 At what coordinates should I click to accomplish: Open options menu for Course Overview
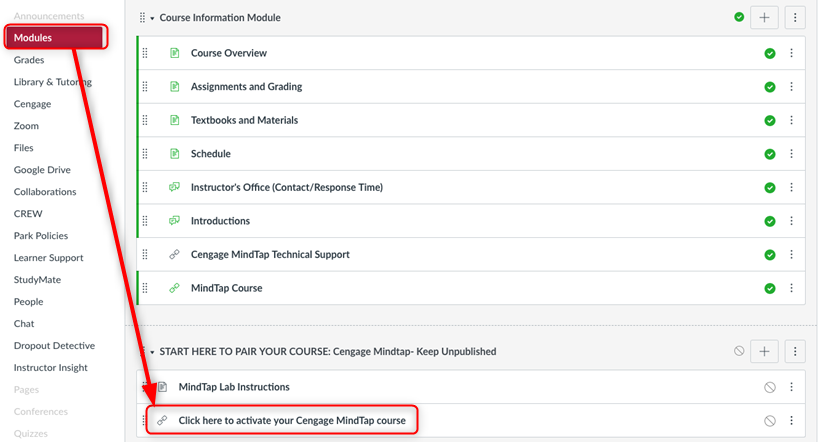click(x=791, y=53)
